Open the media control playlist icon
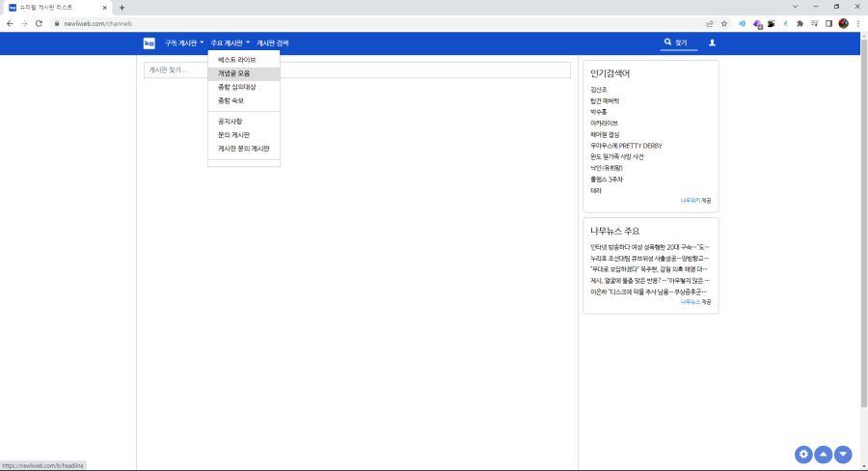This screenshot has height=471, width=868. point(814,24)
